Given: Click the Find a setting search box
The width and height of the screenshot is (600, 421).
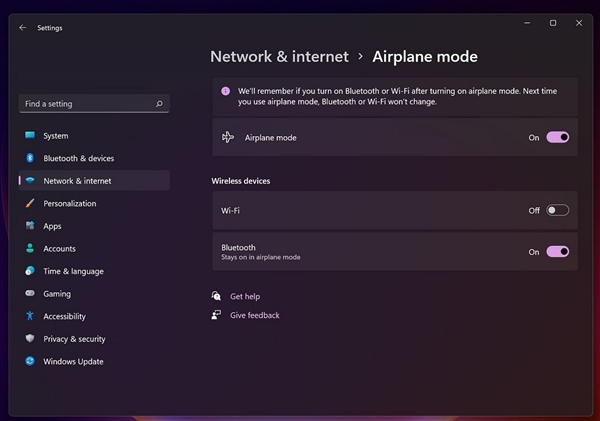Looking at the screenshot, I should click(85, 104).
